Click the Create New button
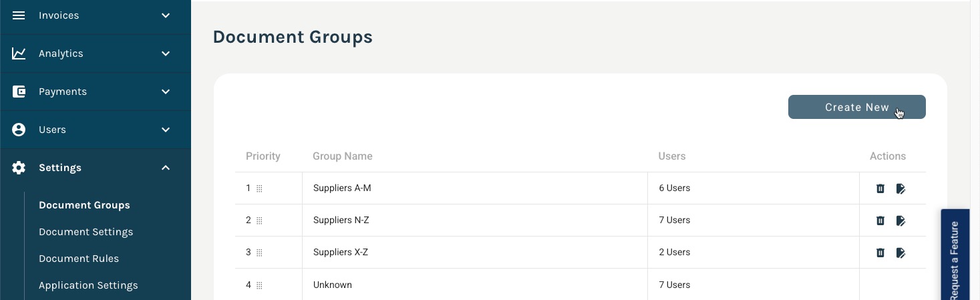980x300 pixels. pos(857,107)
